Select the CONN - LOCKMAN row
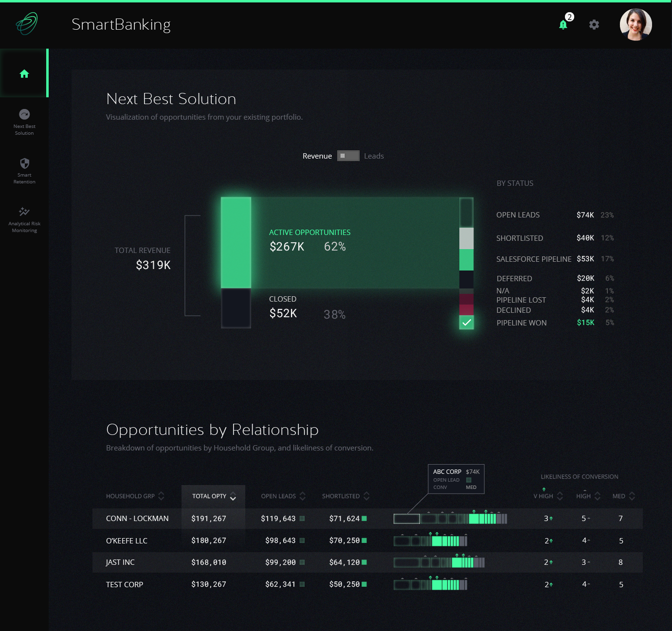The image size is (672, 631). coord(367,519)
